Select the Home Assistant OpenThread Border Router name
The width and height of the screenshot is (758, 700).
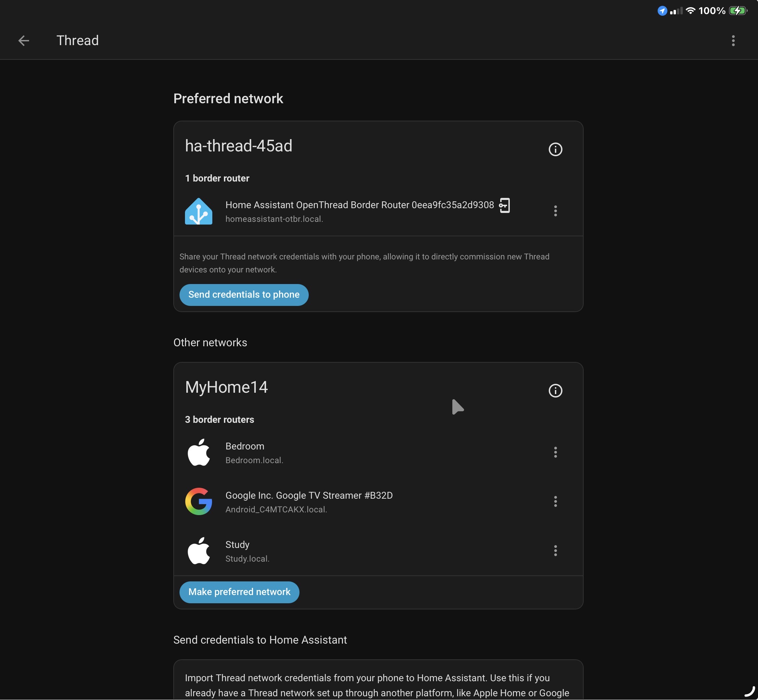(x=359, y=205)
